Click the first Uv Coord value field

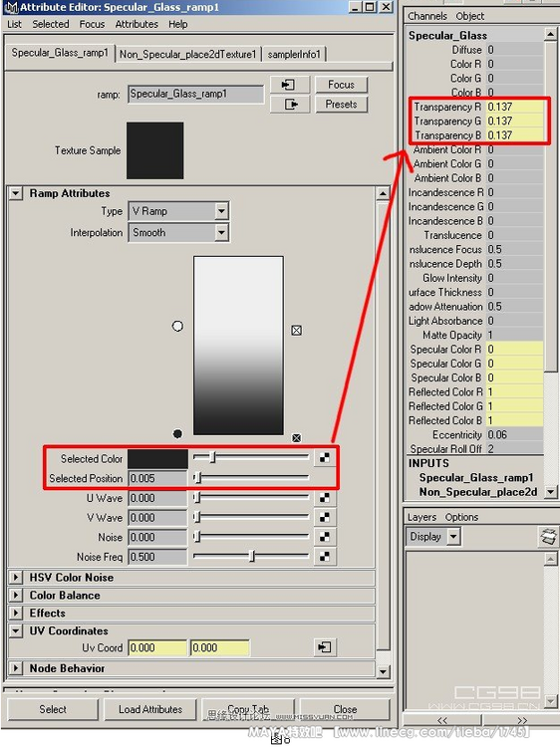coord(157,648)
